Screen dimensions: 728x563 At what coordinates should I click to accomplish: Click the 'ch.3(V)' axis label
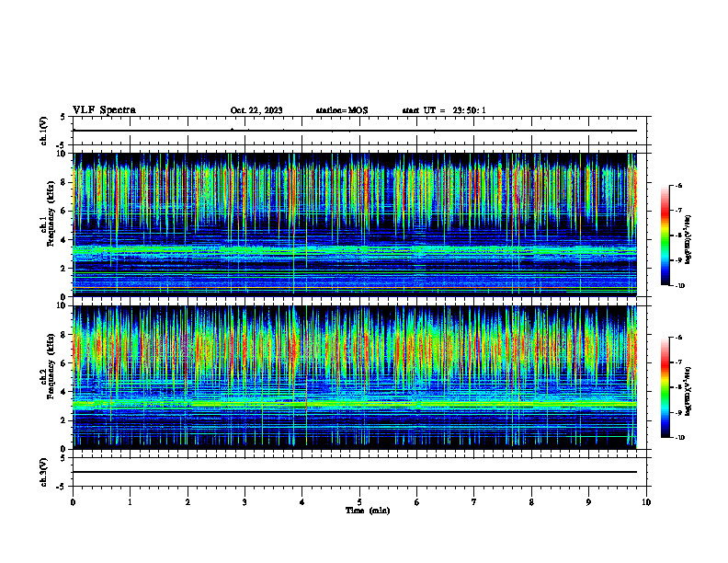point(43,472)
